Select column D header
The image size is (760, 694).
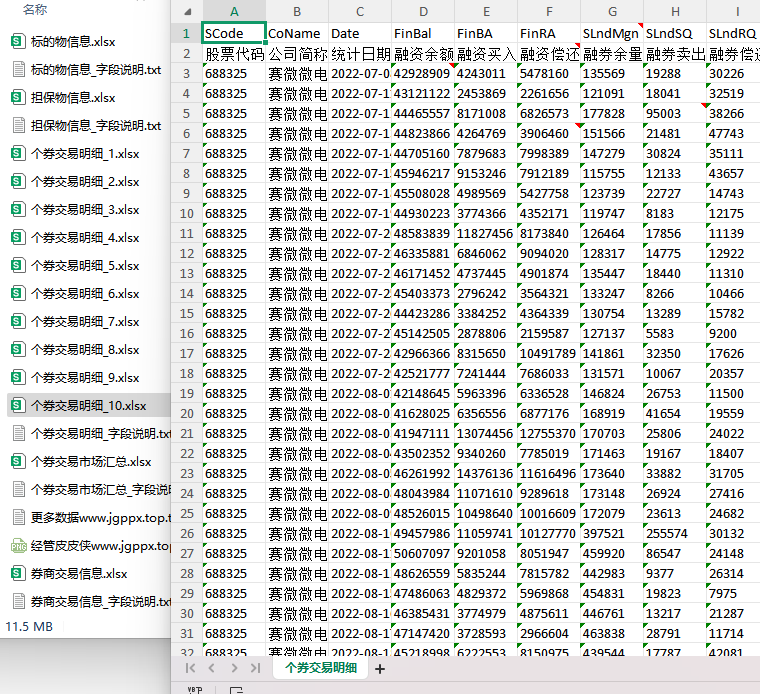423,12
